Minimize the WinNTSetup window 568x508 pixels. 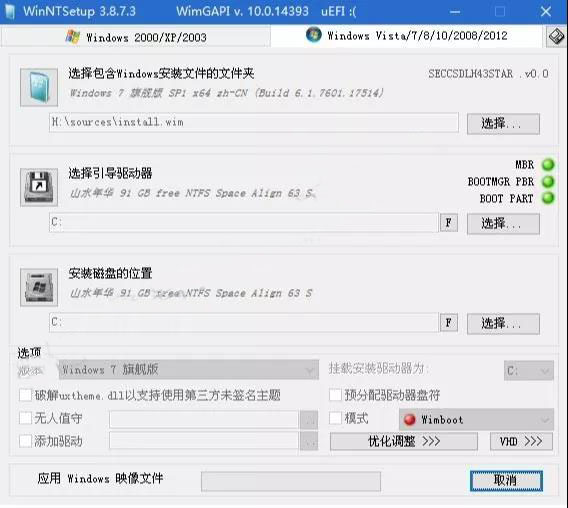(x=455, y=12)
